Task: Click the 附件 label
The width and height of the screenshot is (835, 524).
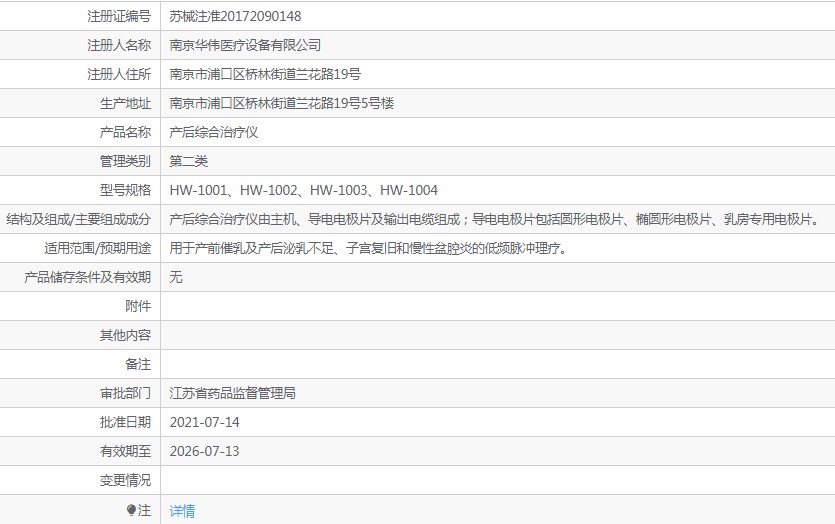Action: coord(138,306)
